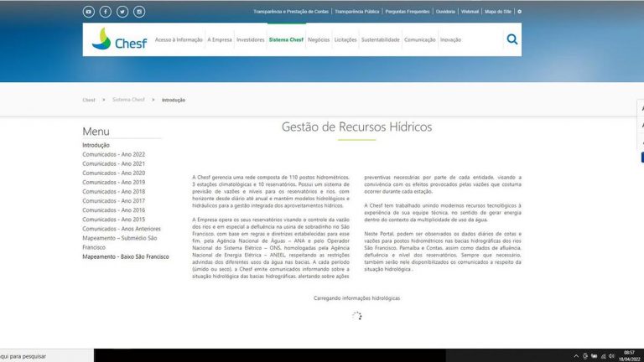Open Chesf Twitter profile icon
The image size is (644, 362).
click(122, 12)
